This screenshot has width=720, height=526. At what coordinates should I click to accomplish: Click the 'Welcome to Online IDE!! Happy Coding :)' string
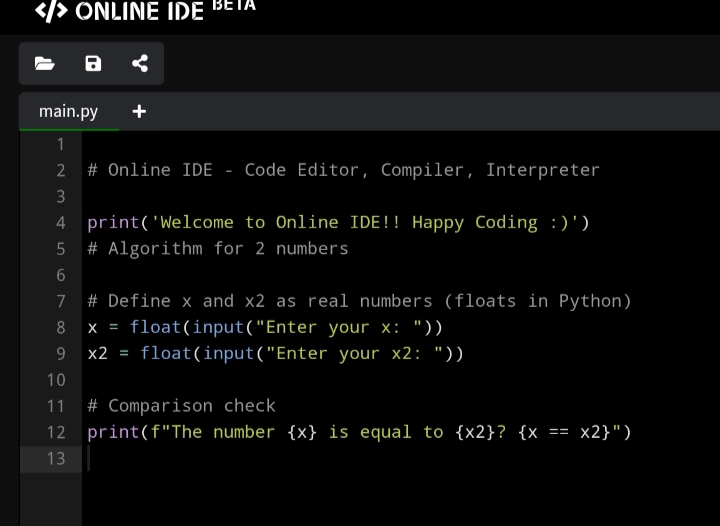365,223
